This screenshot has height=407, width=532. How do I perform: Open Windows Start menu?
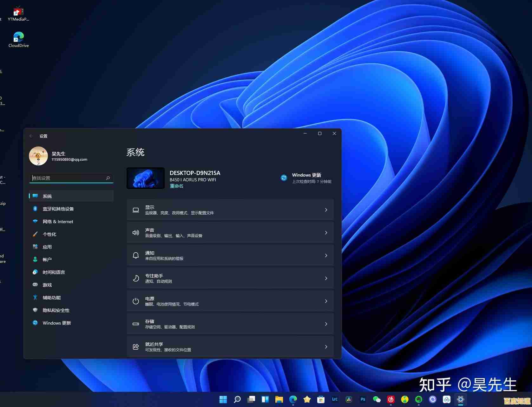(224, 399)
